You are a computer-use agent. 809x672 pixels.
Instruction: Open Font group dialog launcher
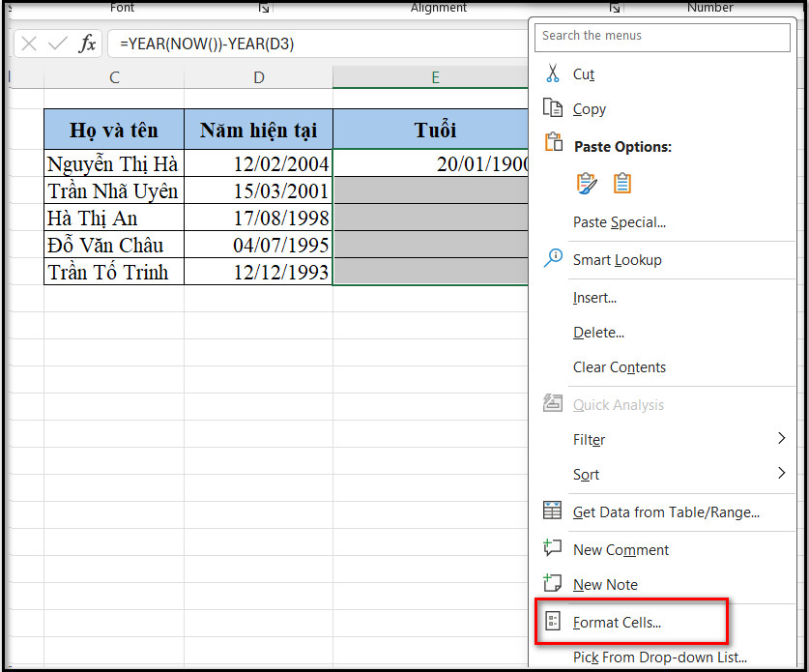coord(264,8)
